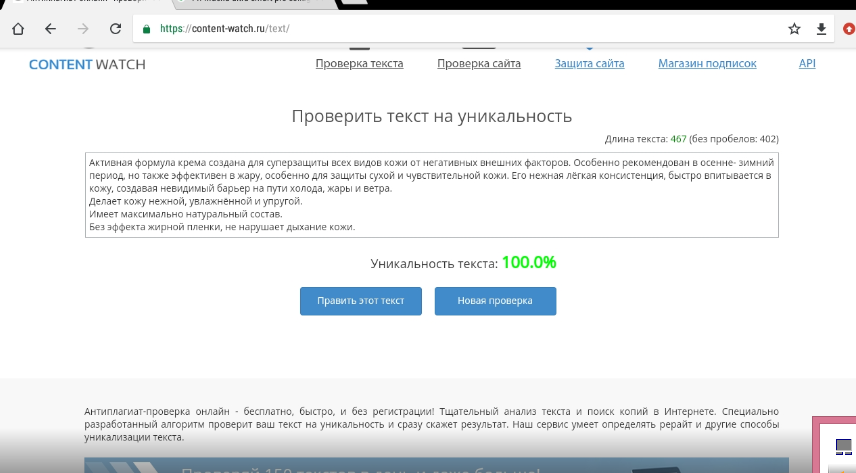Click the Антиплагиат-проверка онлайн description paragraph

coord(431,424)
